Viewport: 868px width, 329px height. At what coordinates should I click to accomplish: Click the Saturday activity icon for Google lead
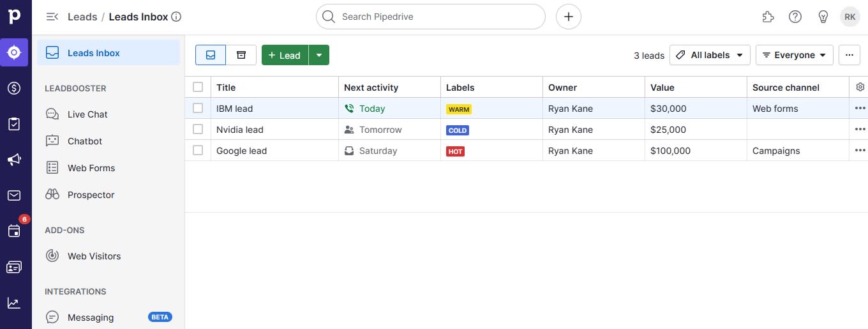[x=349, y=151]
